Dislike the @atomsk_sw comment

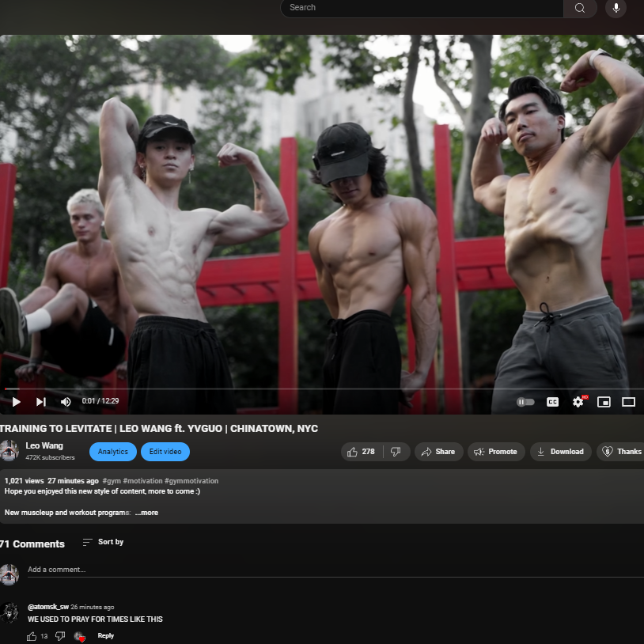(x=60, y=636)
